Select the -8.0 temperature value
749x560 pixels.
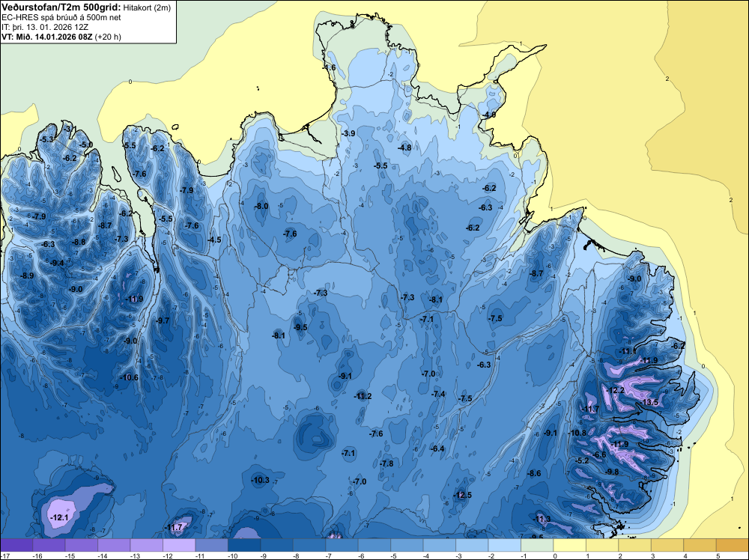261,206
